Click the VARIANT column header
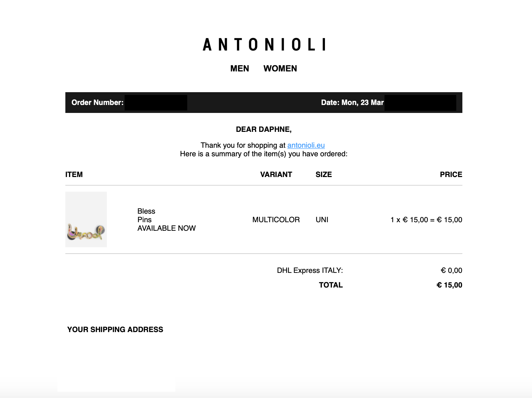The width and height of the screenshot is (532, 398). click(276, 175)
